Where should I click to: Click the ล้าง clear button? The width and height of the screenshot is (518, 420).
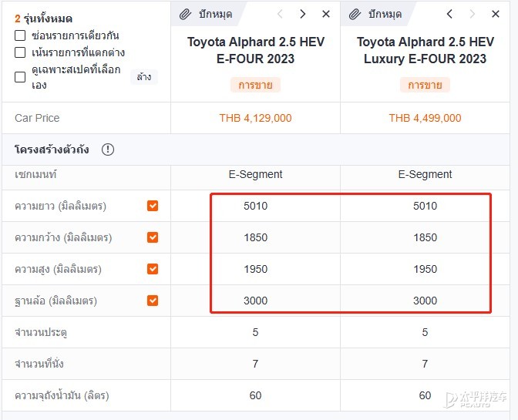click(144, 77)
